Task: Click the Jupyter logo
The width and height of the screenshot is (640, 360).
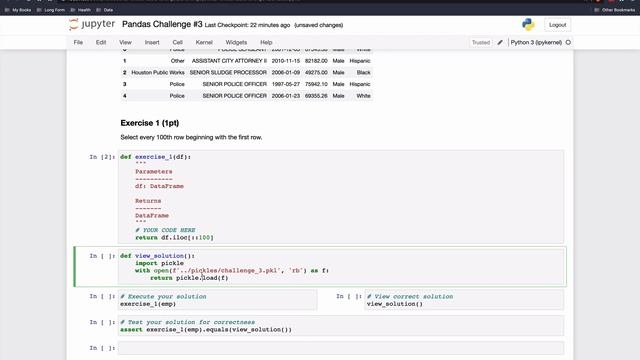Action: click(92, 24)
